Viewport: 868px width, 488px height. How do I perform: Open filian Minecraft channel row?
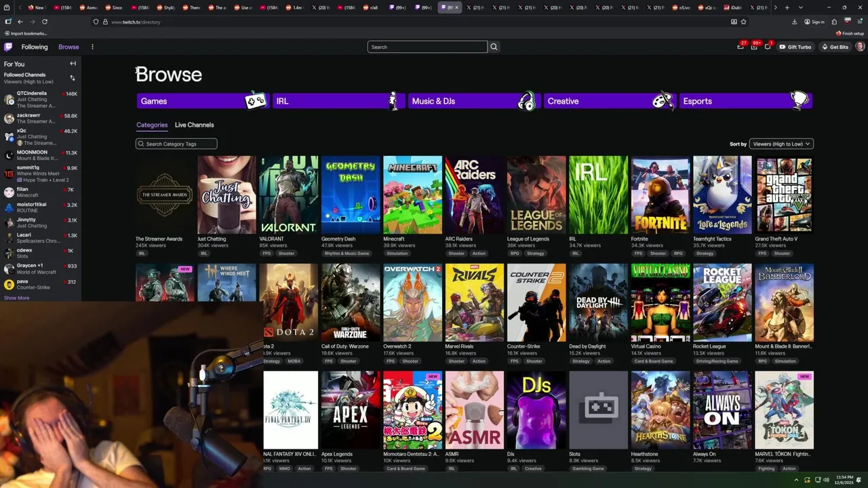41,192
